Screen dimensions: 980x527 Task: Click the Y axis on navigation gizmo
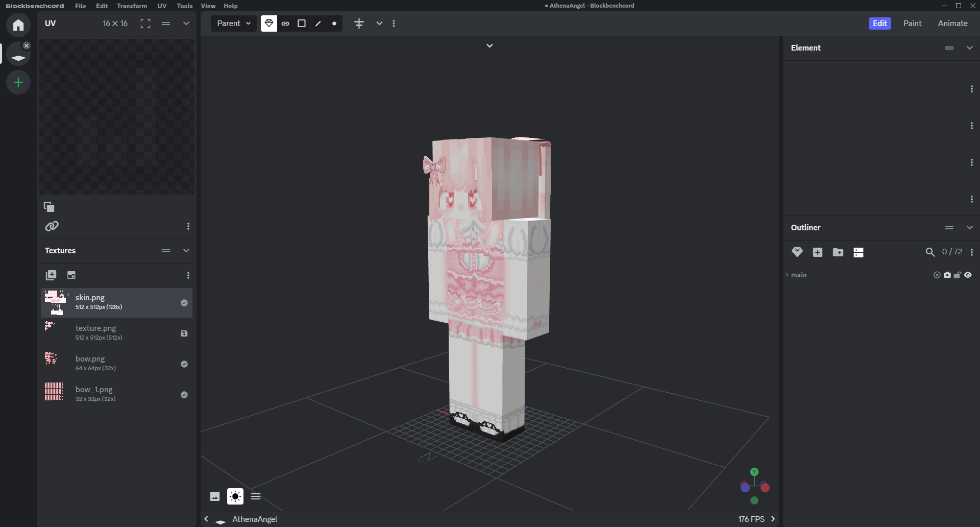(x=754, y=472)
